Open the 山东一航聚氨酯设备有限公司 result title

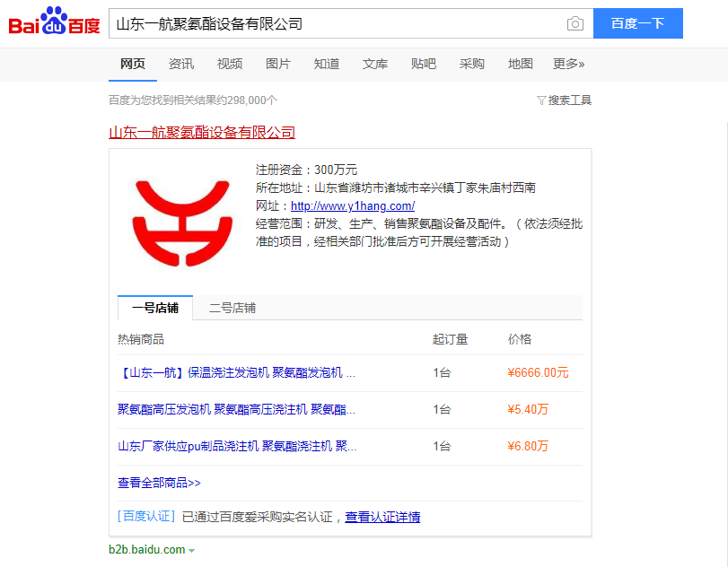[202, 133]
